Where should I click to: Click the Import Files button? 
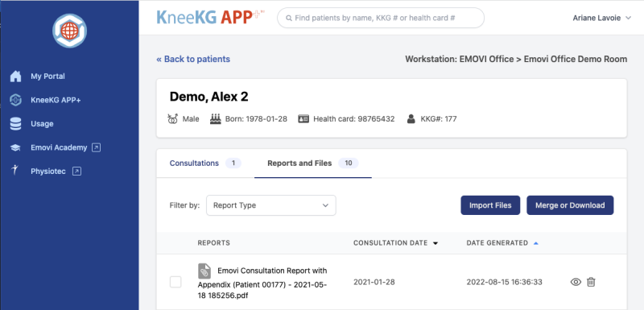pyautogui.click(x=490, y=205)
